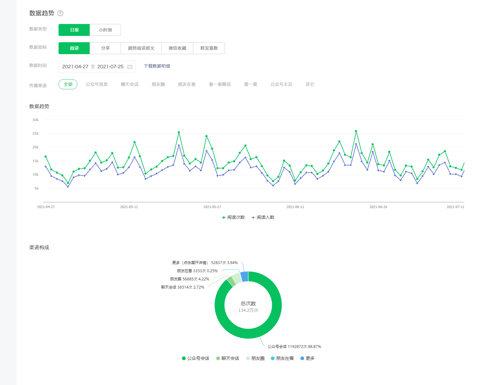
Task: Select the 分享 metric tab
Action: point(105,48)
